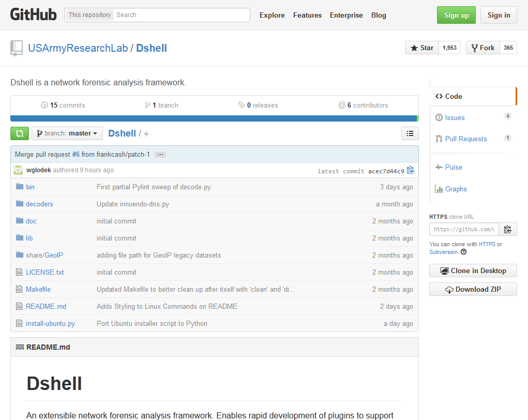Click the GitHub logo

point(33,15)
